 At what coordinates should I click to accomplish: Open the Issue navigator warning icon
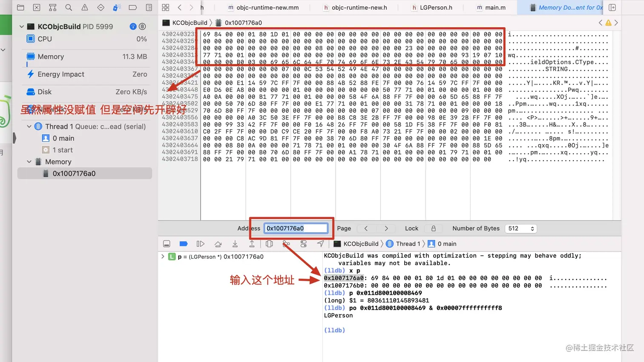(x=85, y=7)
